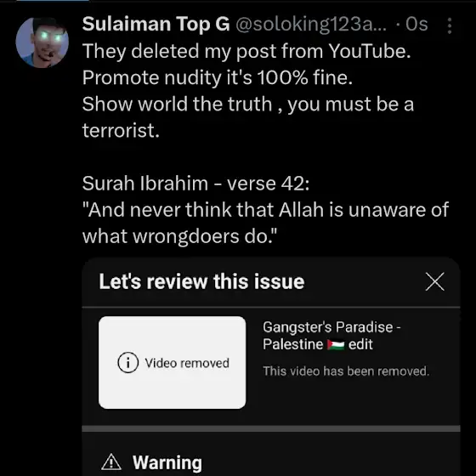The image size is (476, 476).
Task: Click the info icon beside Video removed
Action: pos(127,362)
